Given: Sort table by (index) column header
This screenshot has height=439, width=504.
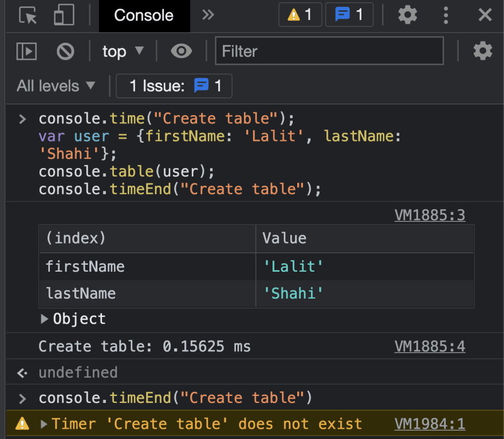Looking at the screenshot, I should (x=147, y=238).
